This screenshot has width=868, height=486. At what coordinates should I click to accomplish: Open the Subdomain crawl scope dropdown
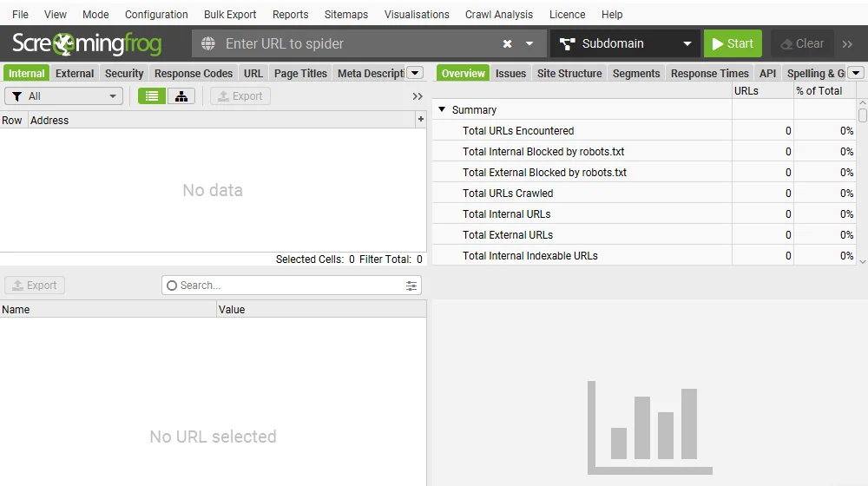pyautogui.click(x=626, y=43)
